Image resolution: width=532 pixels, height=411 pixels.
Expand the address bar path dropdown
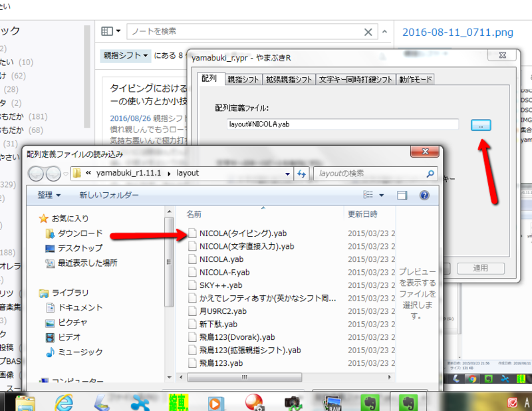pyautogui.click(x=287, y=174)
